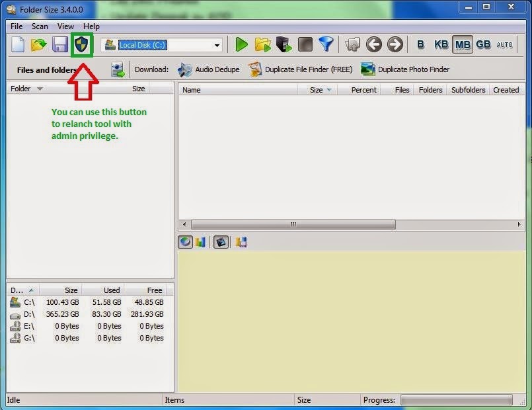Click the Files column header
The width and height of the screenshot is (532, 410).
pyautogui.click(x=397, y=90)
